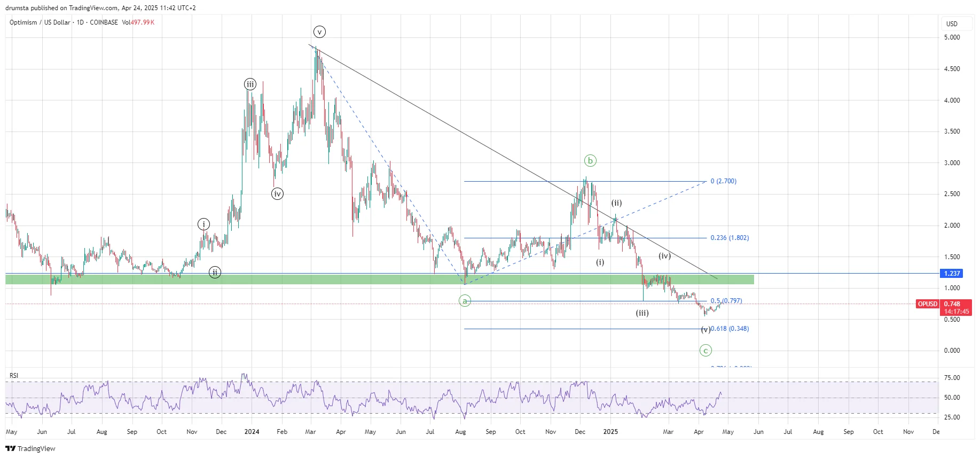980x458 pixels.
Task: Click the circled wave i label
Action: point(203,224)
